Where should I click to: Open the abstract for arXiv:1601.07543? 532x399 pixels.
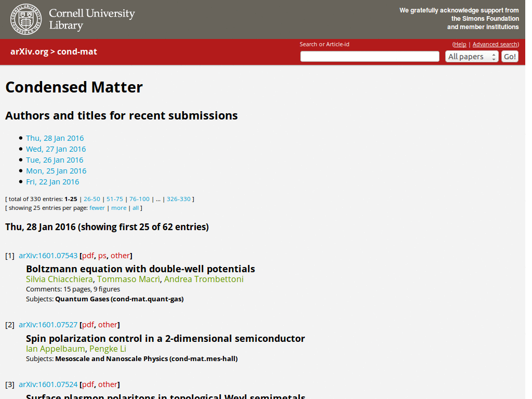tap(48, 256)
